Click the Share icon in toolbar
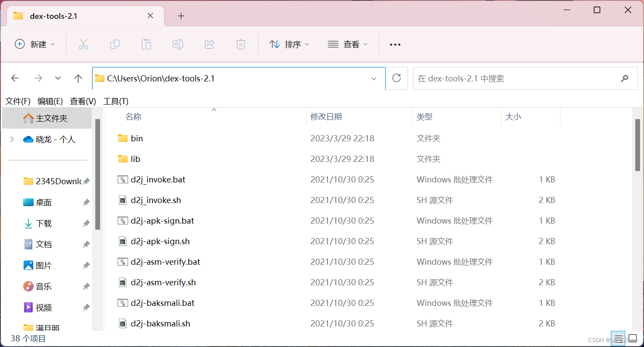The height and width of the screenshot is (347, 644). 209,44
